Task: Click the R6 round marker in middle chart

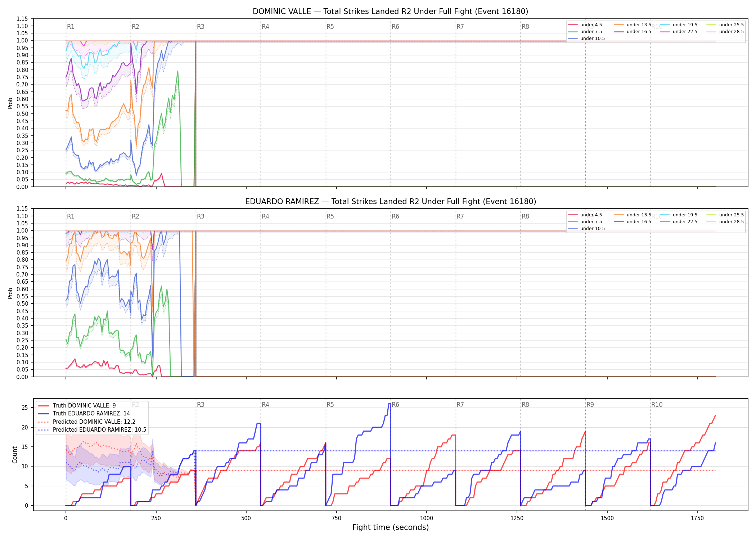Action: tap(395, 216)
